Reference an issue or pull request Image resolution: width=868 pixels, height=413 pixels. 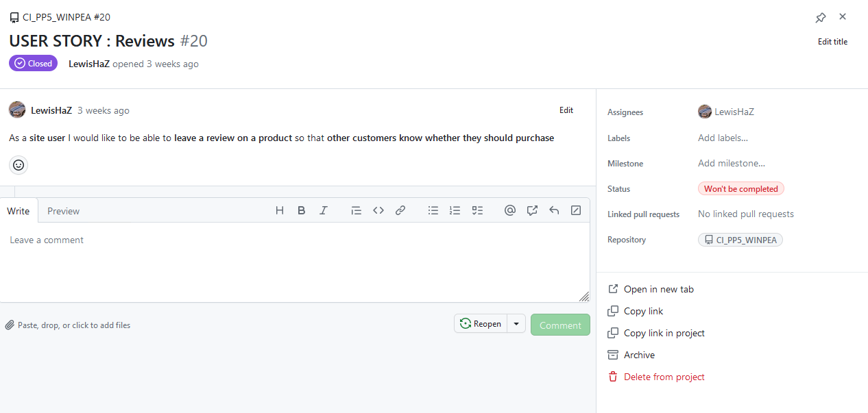point(532,211)
